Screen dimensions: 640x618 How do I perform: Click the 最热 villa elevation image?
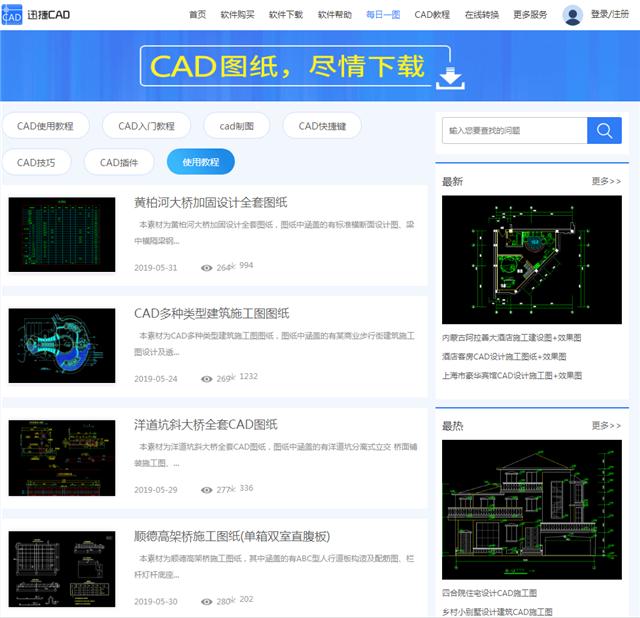click(532, 509)
